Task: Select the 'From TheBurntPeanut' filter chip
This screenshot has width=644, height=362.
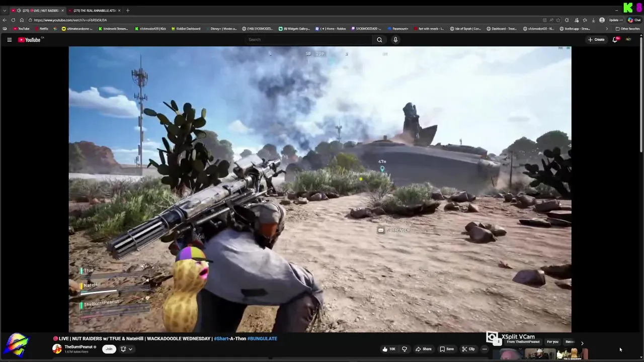Action: pyautogui.click(x=523, y=342)
